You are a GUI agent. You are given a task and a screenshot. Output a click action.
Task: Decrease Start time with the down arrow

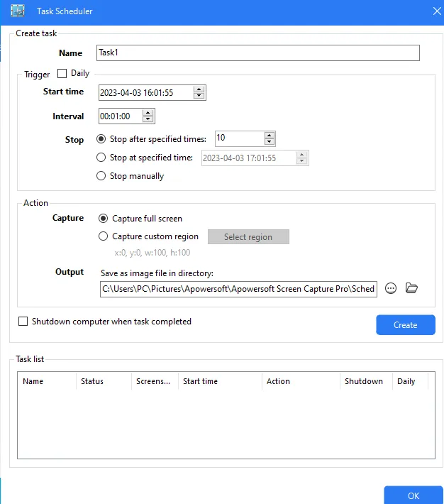click(199, 96)
